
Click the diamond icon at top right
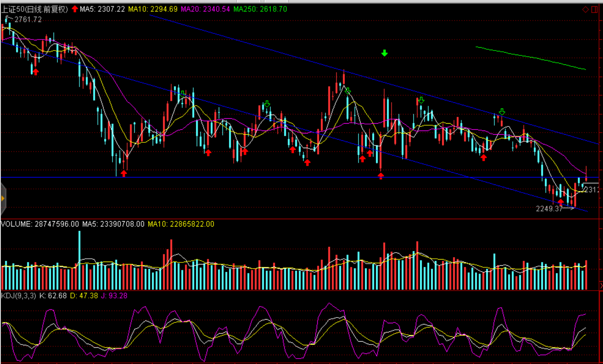pos(585,9)
